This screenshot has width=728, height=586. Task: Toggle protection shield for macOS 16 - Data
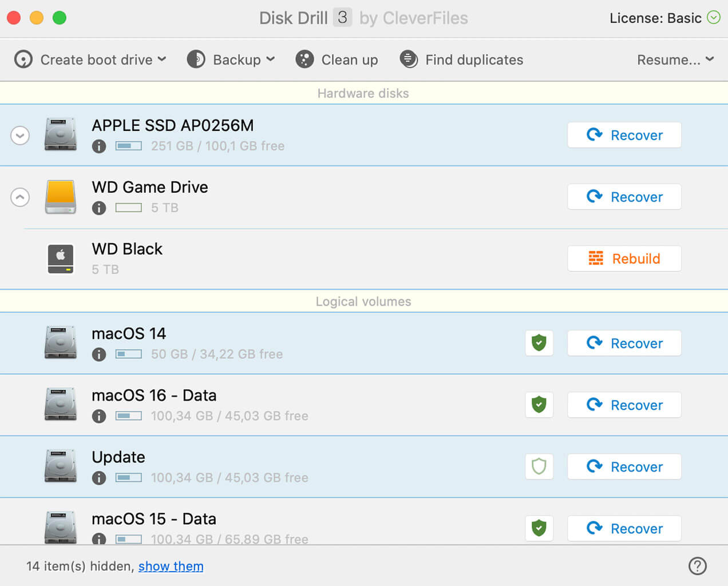click(x=539, y=405)
